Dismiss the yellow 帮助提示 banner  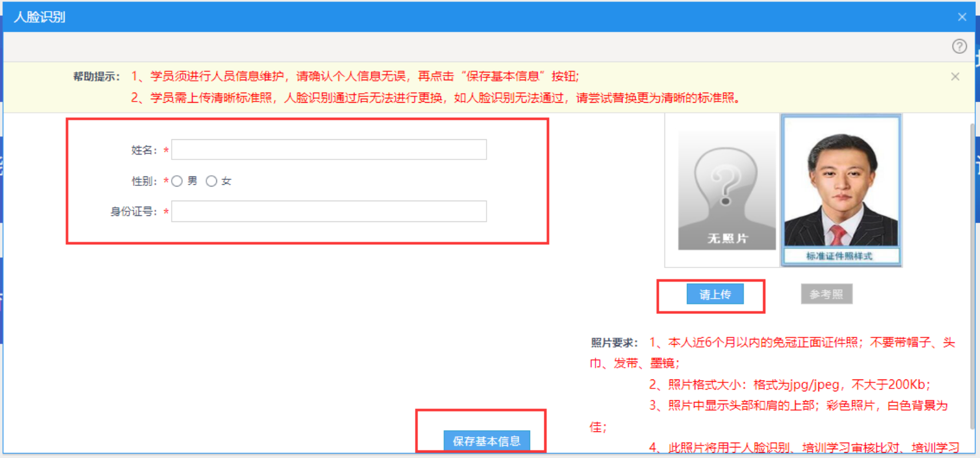click(955, 77)
